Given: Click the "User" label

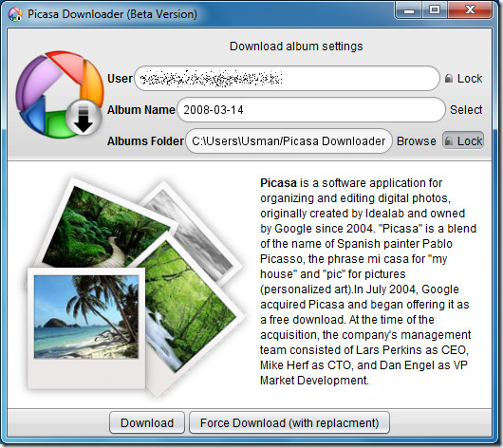Looking at the screenshot, I should tap(120, 78).
